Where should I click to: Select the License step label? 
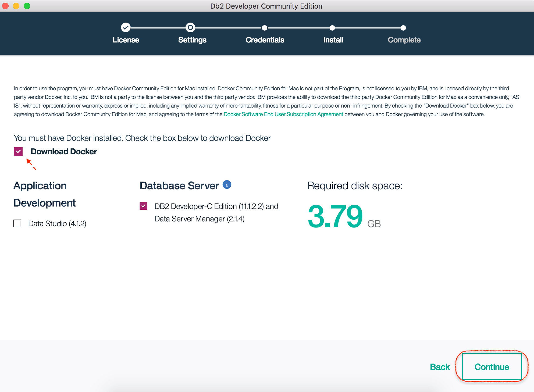(x=126, y=40)
